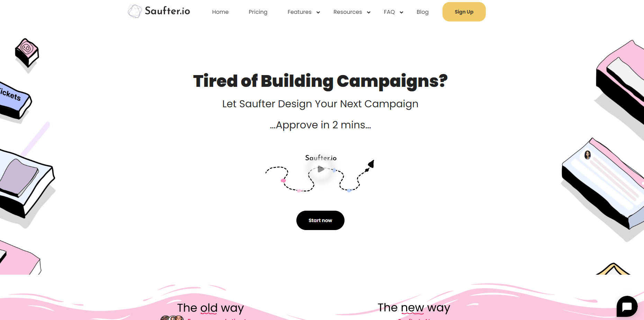Click the pink fingerprint cube illustration

27,53
